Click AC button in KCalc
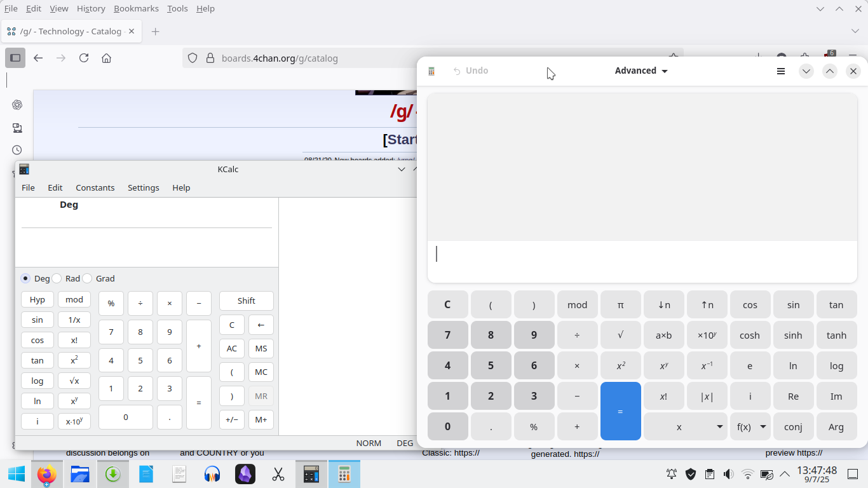868x488 pixels. pos(232,348)
